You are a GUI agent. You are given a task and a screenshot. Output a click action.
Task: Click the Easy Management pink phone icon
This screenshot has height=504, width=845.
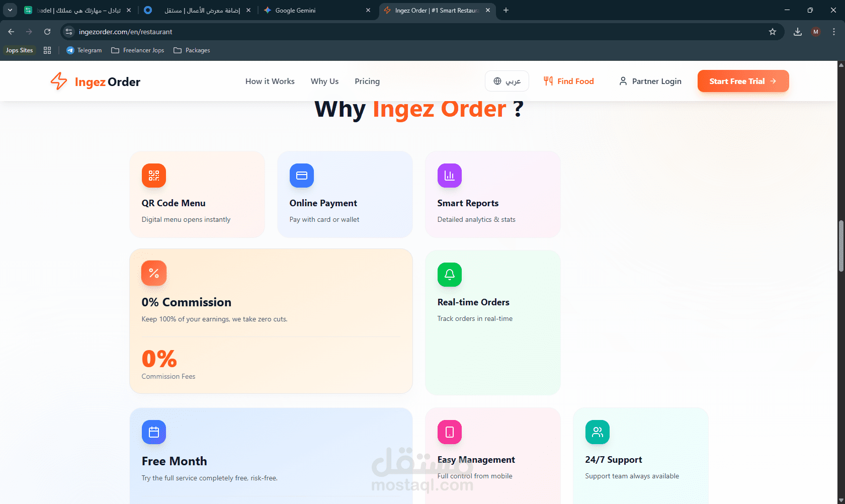click(450, 432)
